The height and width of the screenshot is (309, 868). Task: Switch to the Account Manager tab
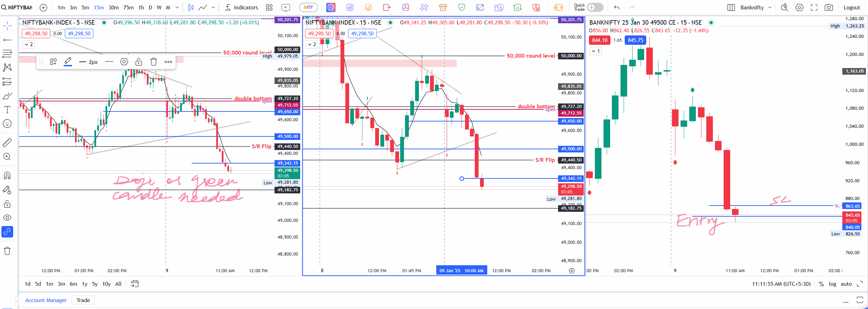pyautogui.click(x=46, y=300)
